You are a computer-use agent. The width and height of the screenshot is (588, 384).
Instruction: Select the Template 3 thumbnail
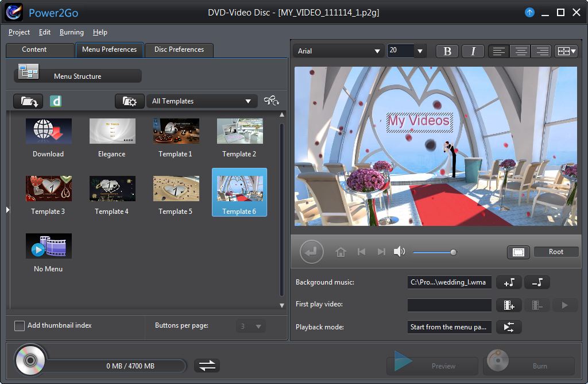pyautogui.click(x=48, y=188)
